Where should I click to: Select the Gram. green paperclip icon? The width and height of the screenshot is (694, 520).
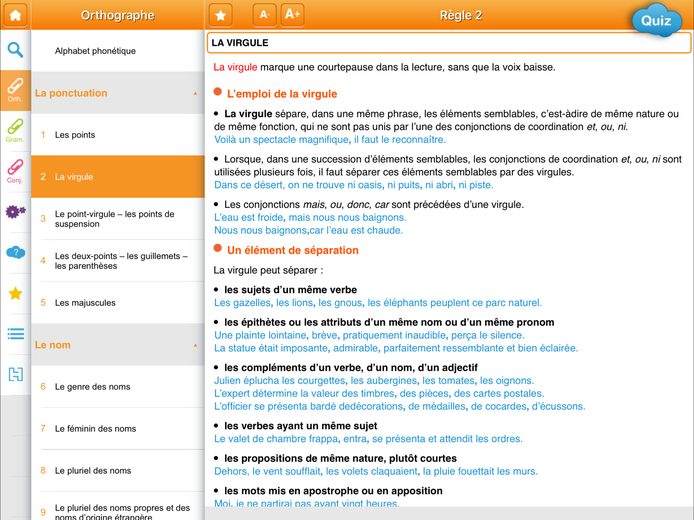tap(15, 130)
